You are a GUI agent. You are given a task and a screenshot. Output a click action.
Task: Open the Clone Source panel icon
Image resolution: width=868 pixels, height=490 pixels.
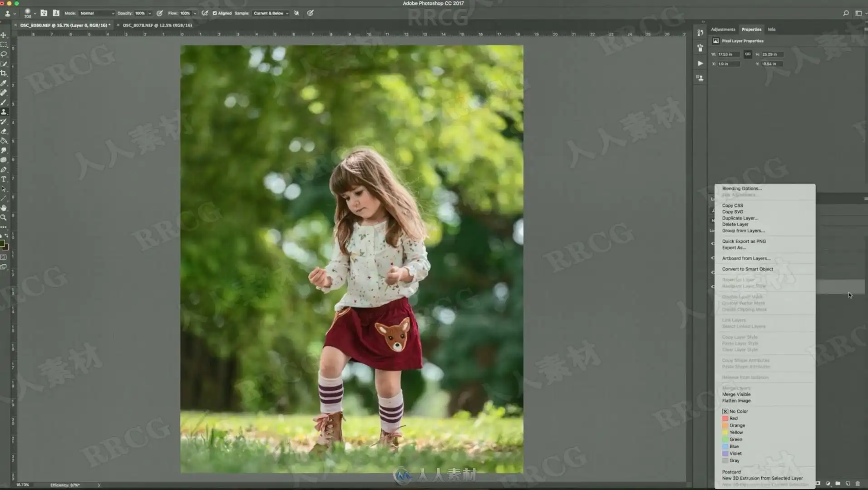point(700,78)
